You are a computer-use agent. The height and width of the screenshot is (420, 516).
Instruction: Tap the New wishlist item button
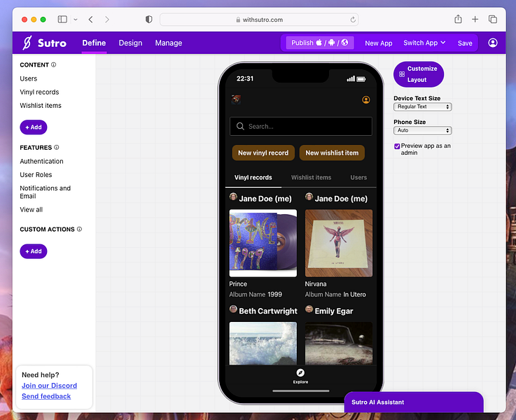pyautogui.click(x=332, y=153)
